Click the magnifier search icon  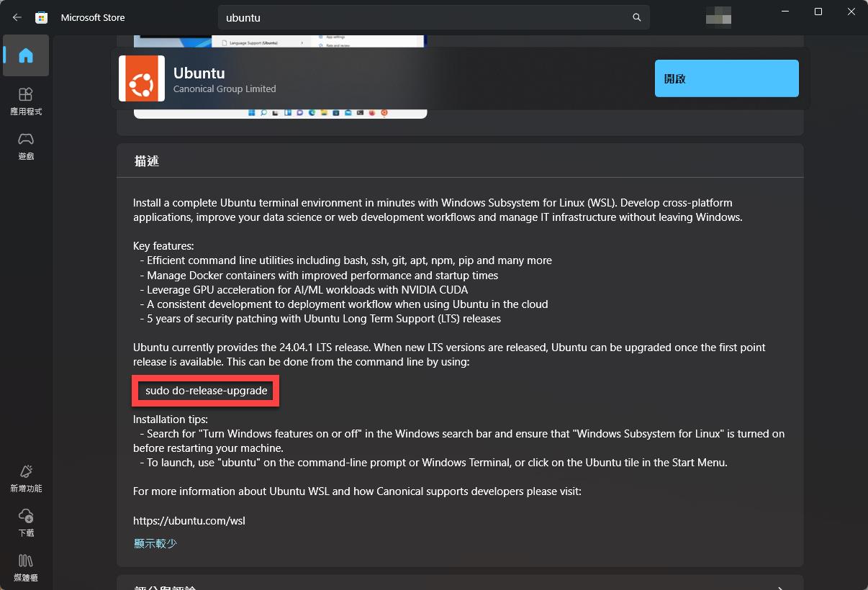click(636, 17)
